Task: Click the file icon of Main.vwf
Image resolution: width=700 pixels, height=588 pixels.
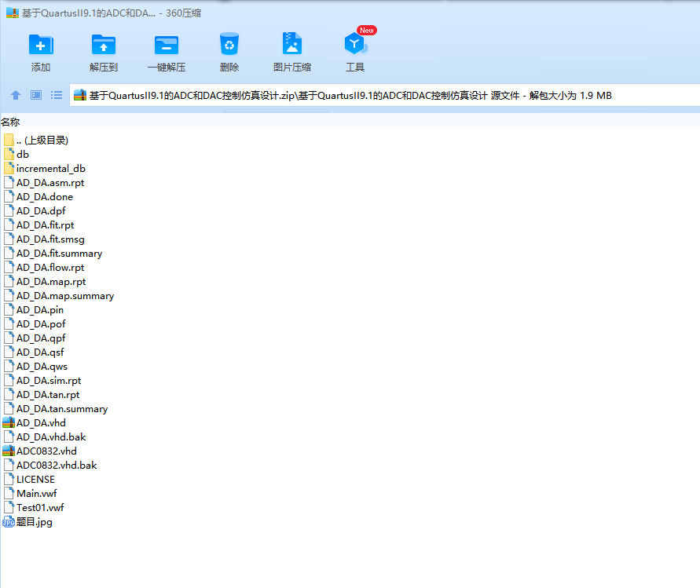Action: pos(9,494)
